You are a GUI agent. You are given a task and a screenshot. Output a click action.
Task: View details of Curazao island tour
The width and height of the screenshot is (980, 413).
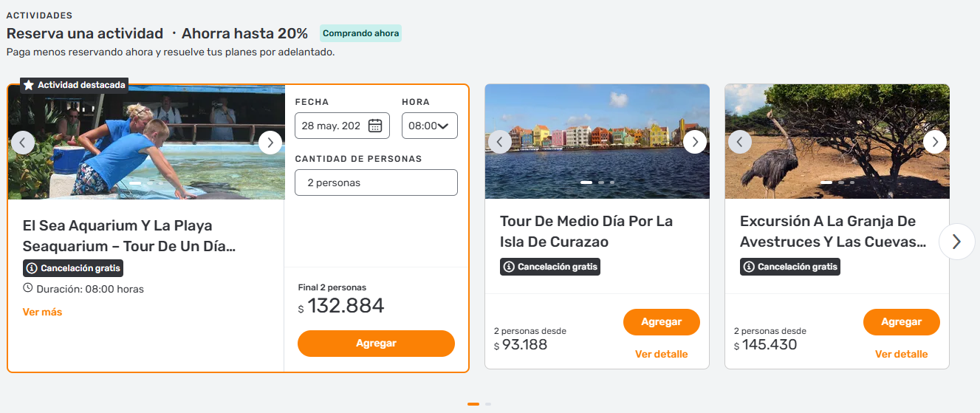[x=661, y=355]
